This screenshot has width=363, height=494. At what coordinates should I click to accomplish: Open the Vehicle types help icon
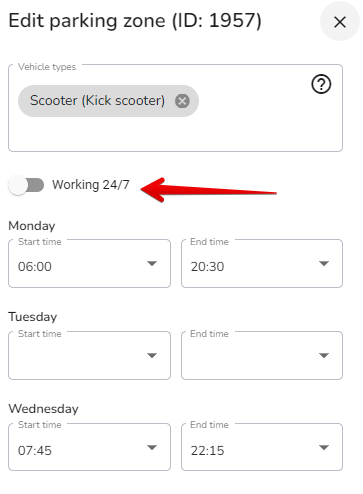click(321, 84)
